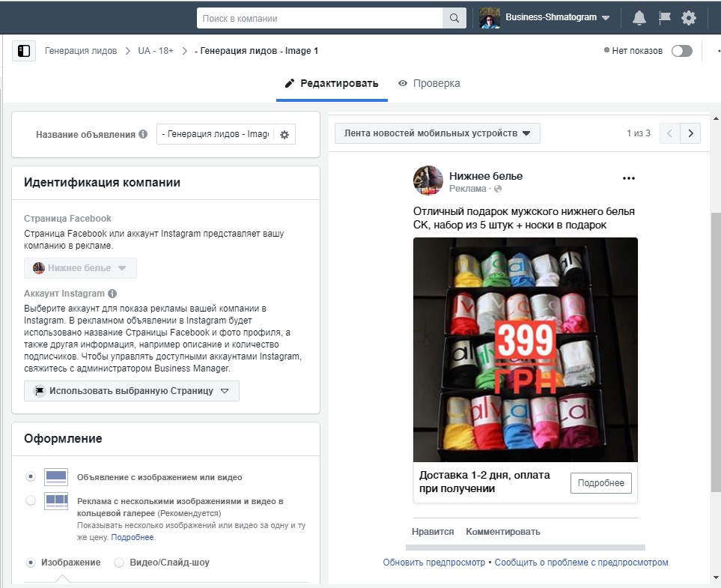Click the preview panel vertical scrollbar
721x588 pixels.
click(716, 353)
